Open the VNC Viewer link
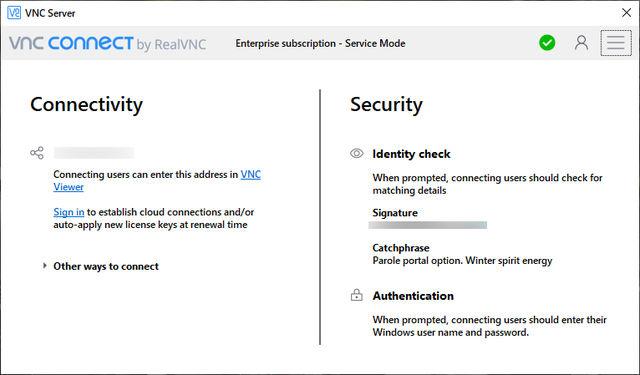The height and width of the screenshot is (375, 640). 251,175
